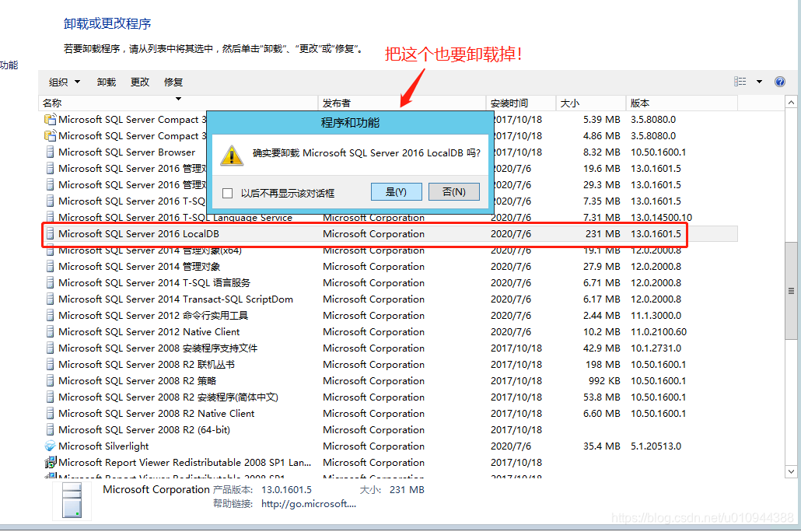
Task: Click Yes (是) to confirm uninstall
Action: tap(396, 191)
